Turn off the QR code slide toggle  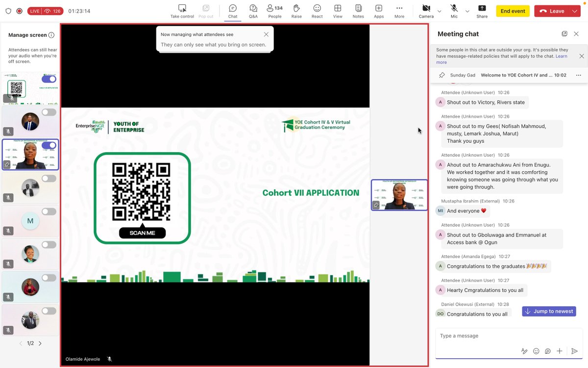pyautogui.click(x=49, y=79)
